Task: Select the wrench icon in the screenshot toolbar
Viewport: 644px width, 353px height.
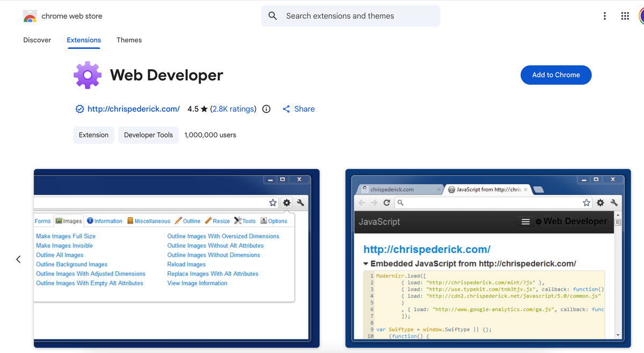Action: (x=301, y=203)
